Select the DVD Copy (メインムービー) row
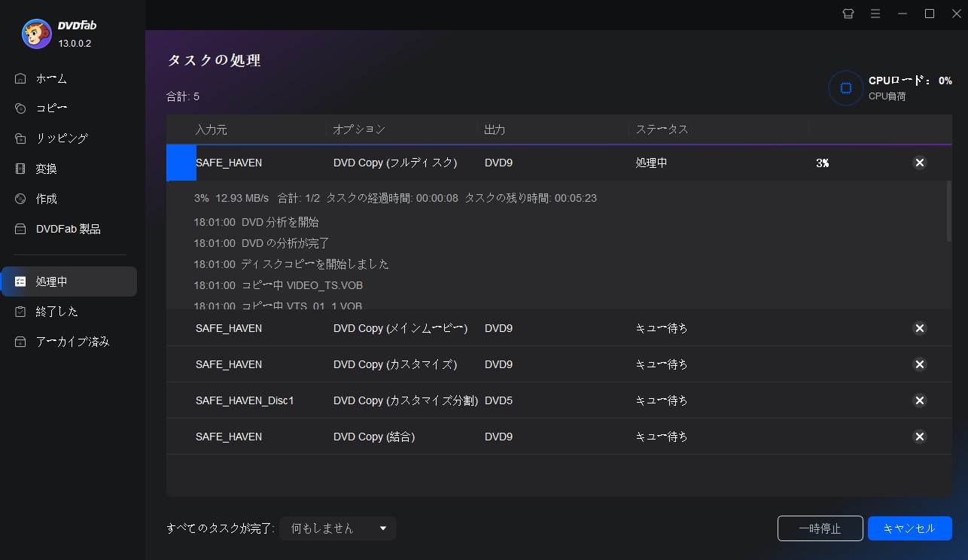Screen dimensions: 968x560 point(559,328)
